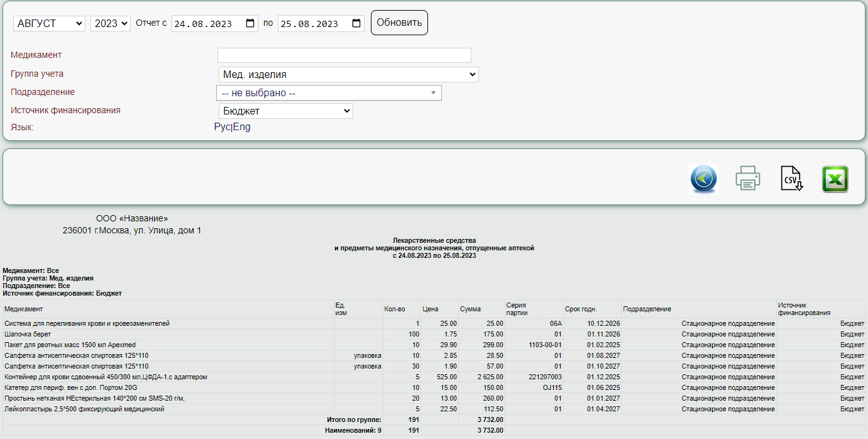
Task: Switch language to Рус
Action: pos(222,127)
